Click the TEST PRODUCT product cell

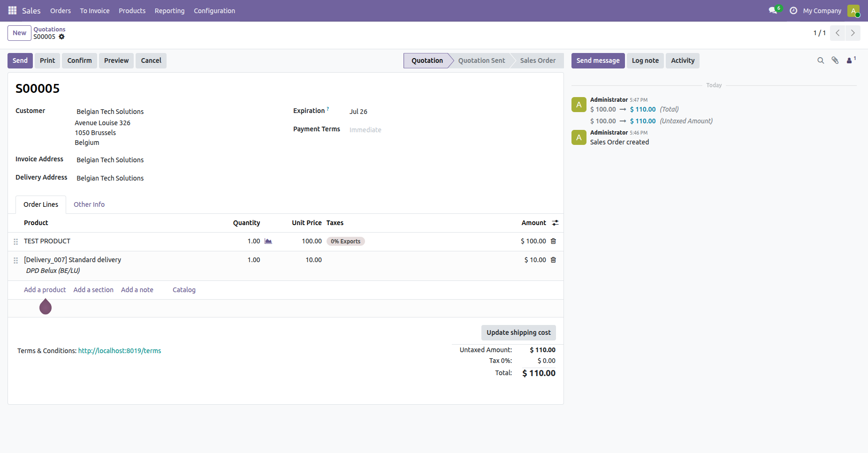click(47, 241)
